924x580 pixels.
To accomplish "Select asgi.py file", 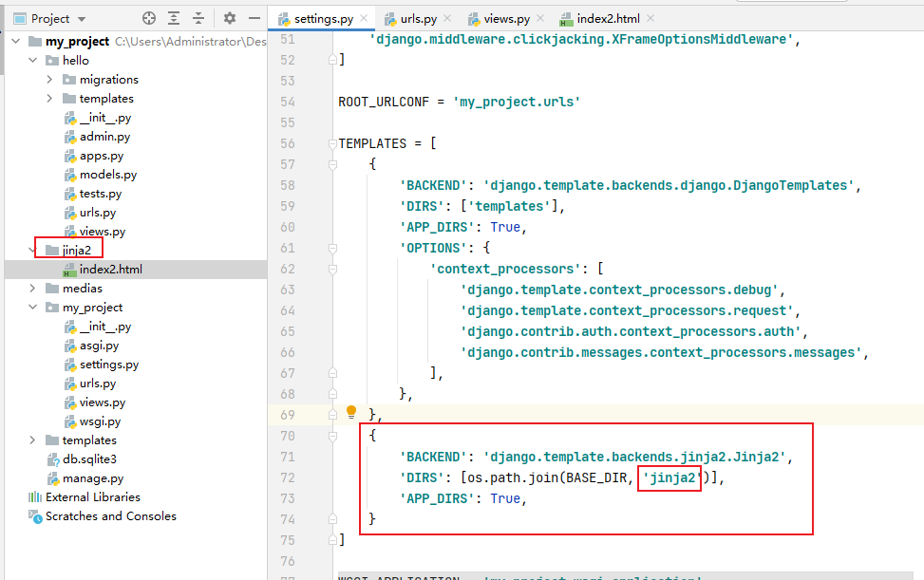I will (99, 346).
